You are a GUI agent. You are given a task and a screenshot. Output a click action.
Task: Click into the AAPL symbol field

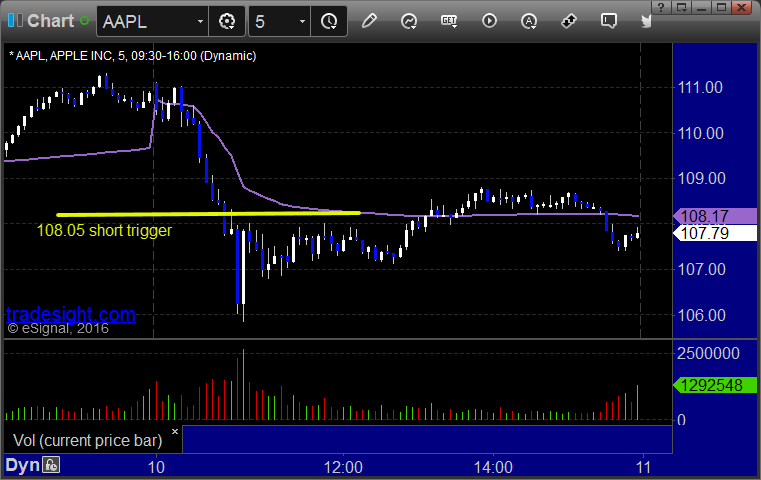coord(145,21)
